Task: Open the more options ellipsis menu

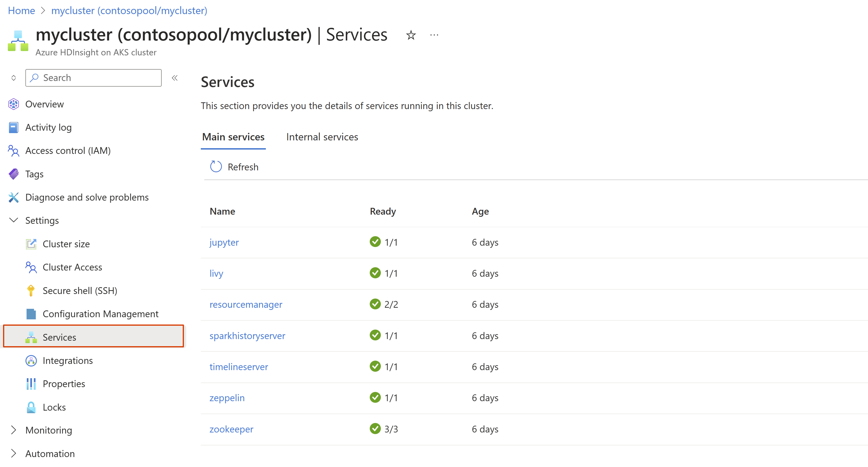Action: tap(434, 35)
